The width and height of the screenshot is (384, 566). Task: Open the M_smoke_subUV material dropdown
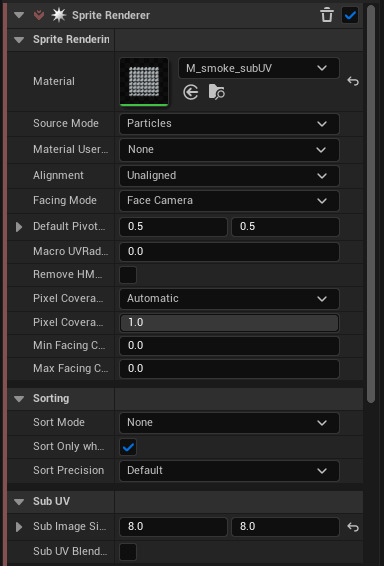coord(259,68)
